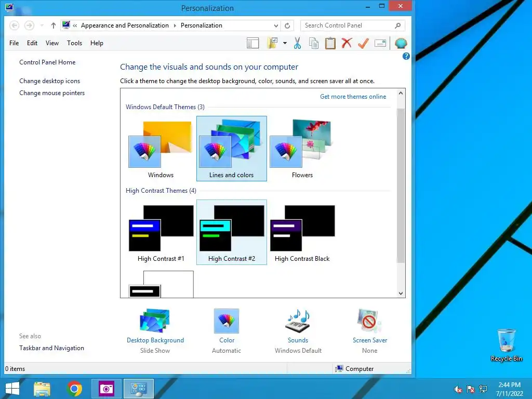Select the High Contrast White theme thumbnail
532x399 pixels.
(x=161, y=284)
